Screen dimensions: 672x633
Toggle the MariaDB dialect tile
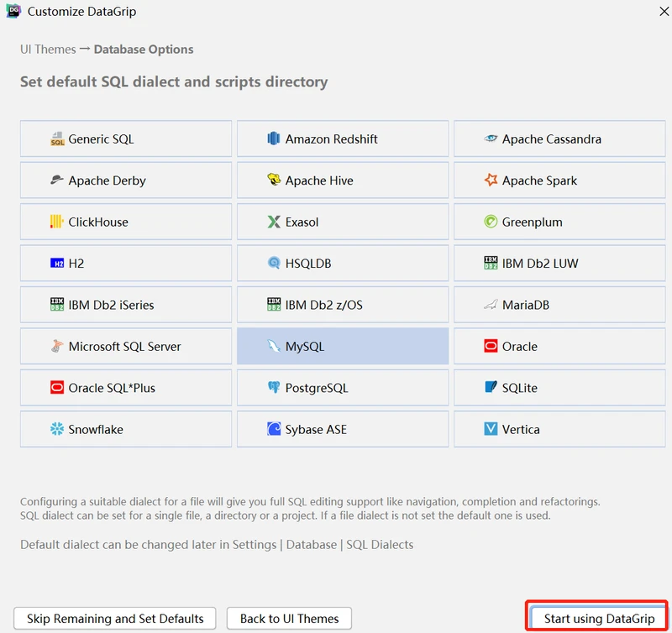559,305
